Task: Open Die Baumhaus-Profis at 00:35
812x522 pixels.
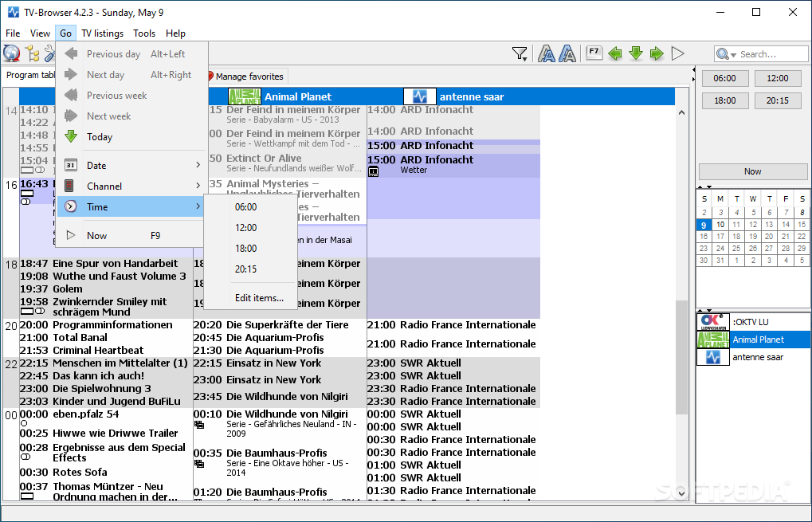Action: [x=280, y=462]
